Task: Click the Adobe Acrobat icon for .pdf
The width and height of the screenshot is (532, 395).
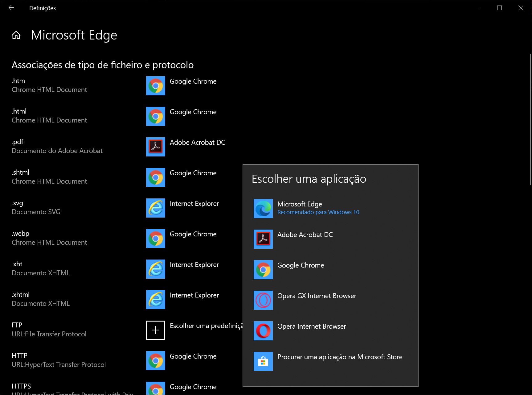Action: (x=156, y=147)
